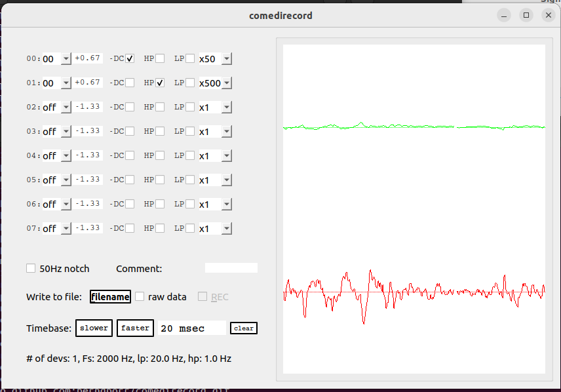
Task: Clear the plot with clear button
Action: pyautogui.click(x=244, y=328)
